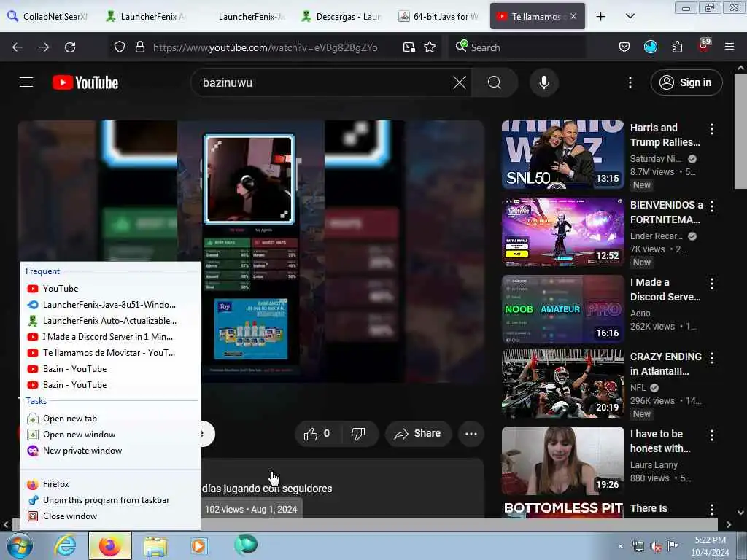Select Close window in jump list
This screenshot has height=560, width=747.
pos(111,516)
